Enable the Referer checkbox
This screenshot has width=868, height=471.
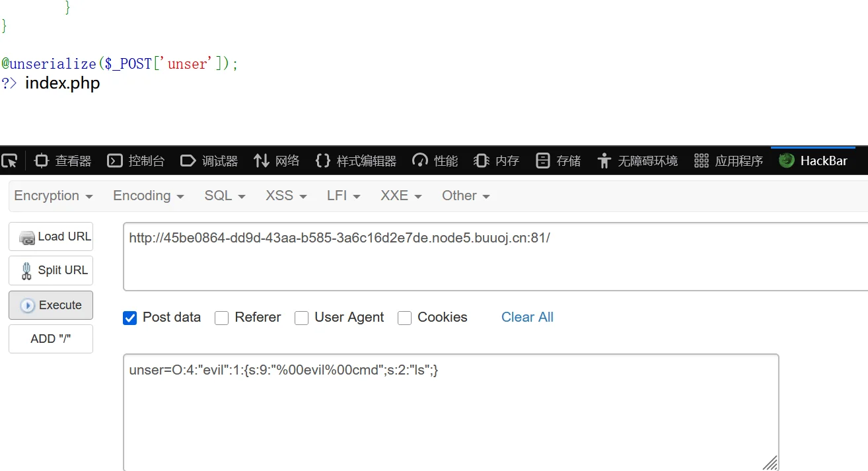[x=222, y=318]
